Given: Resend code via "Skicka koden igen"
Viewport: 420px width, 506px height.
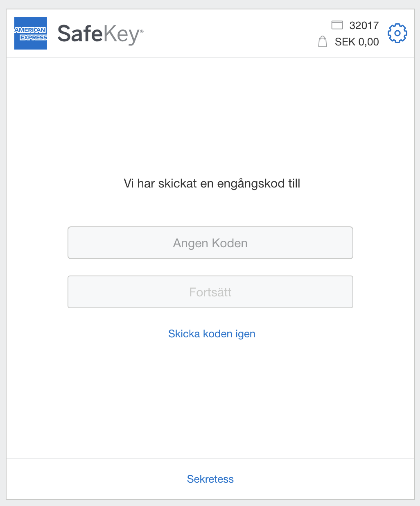Looking at the screenshot, I should click(212, 334).
